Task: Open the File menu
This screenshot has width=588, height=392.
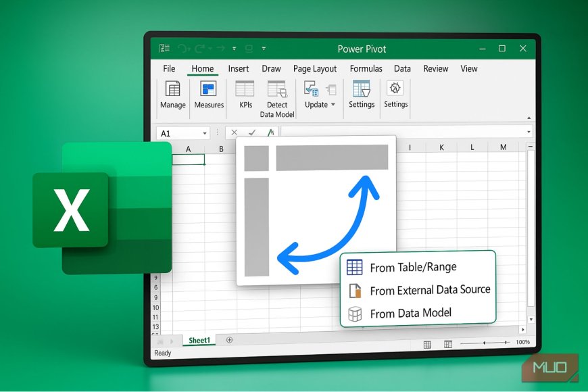Action: pyautogui.click(x=168, y=68)
